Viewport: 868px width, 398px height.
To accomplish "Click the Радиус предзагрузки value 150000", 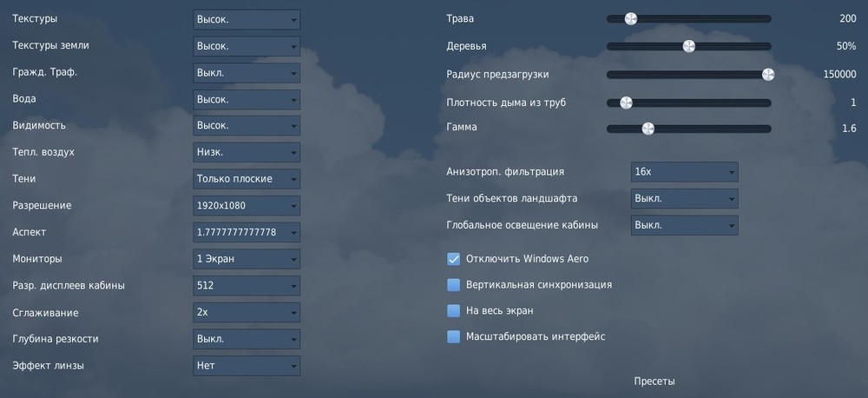I will click(x=839, y=75).
